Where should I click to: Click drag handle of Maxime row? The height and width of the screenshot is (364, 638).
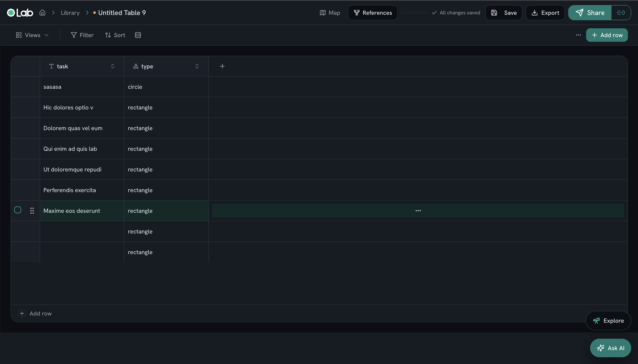32,211
